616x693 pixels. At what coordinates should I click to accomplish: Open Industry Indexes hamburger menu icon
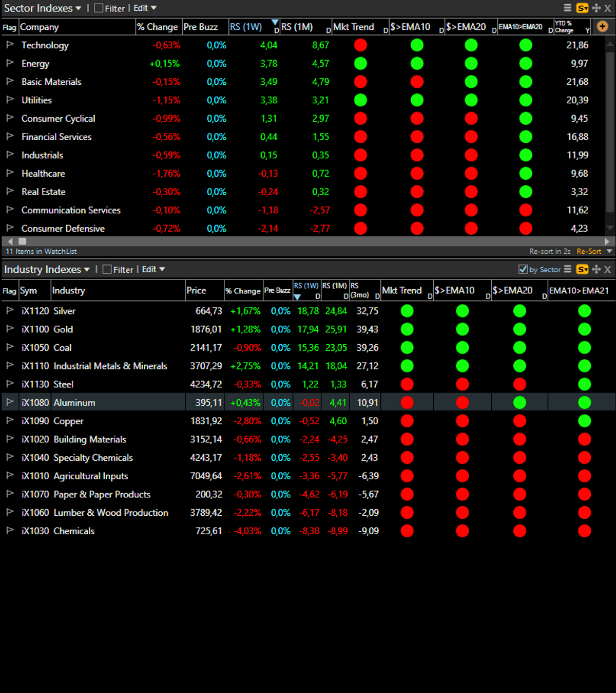click(x=567, y=269)
